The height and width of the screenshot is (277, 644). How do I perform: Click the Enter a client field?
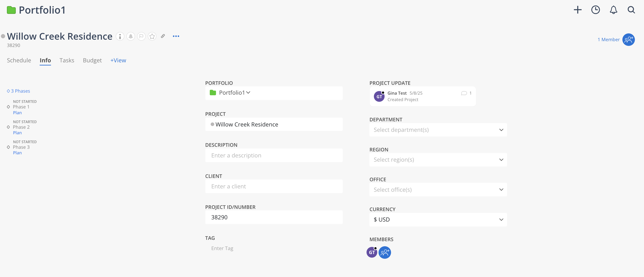(274, 186)
